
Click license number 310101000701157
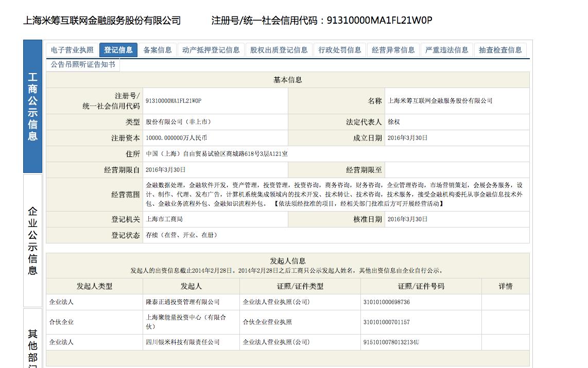(387, 322)
